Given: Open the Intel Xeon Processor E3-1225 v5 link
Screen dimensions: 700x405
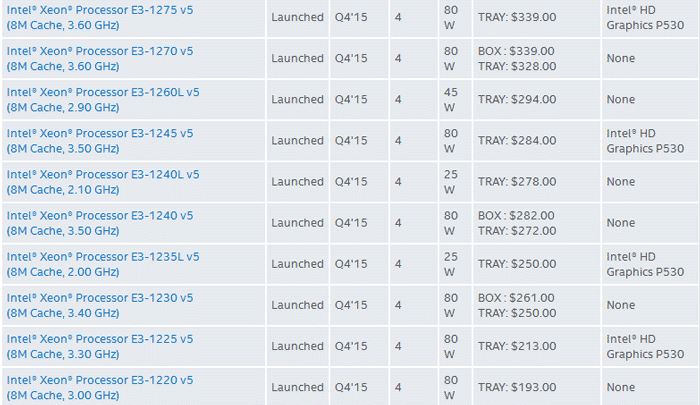Looking at the screenshot, I should click(100, 346).
